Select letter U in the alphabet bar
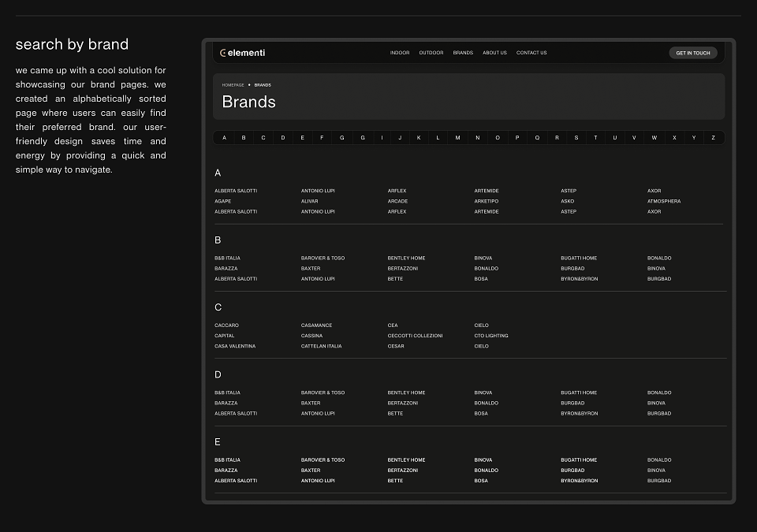The image size is (757, 532). (x=615, y=138)
